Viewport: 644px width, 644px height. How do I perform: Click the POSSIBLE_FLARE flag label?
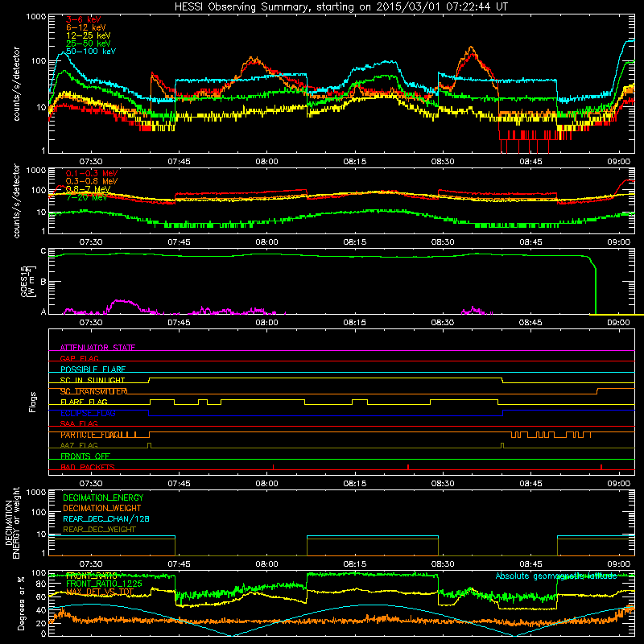(93, 369)
